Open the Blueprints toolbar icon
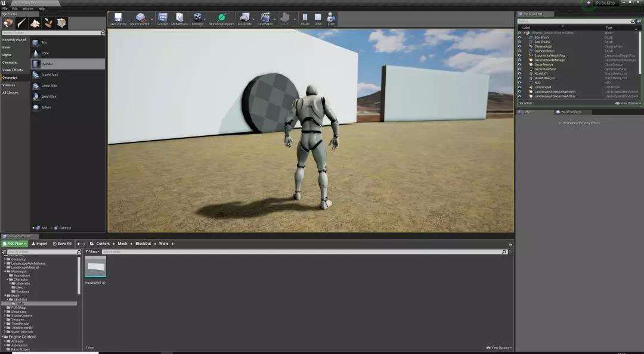The width and height of the screenshot is (644, 354). click(244, 19)
